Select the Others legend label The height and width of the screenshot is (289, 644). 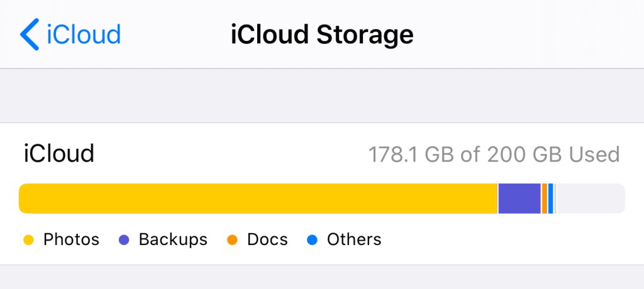(x=354, y=239)
